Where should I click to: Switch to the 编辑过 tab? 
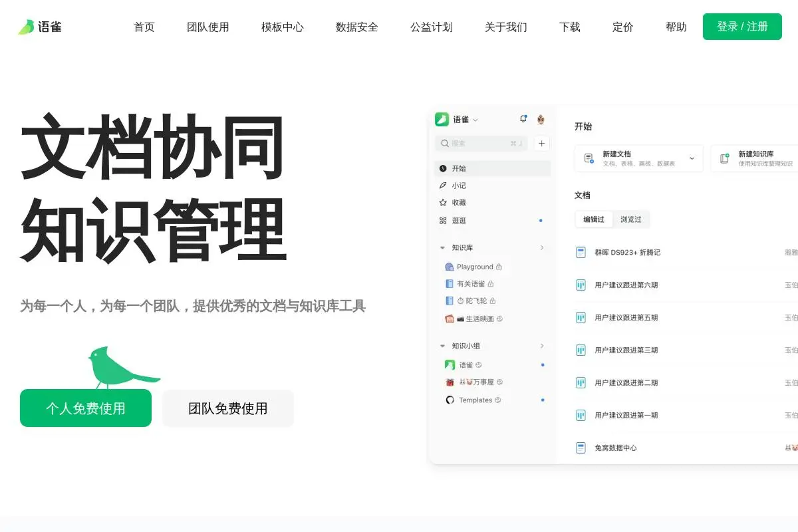click(x=594, y=219)
